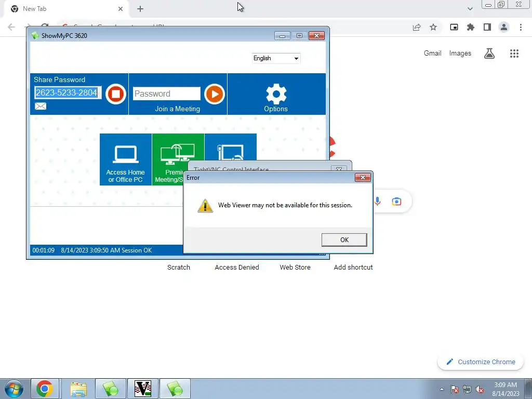Open the Action Center flag icon
Image resolution: width=532 pixels, height=399 pixels.
point(455,390)
